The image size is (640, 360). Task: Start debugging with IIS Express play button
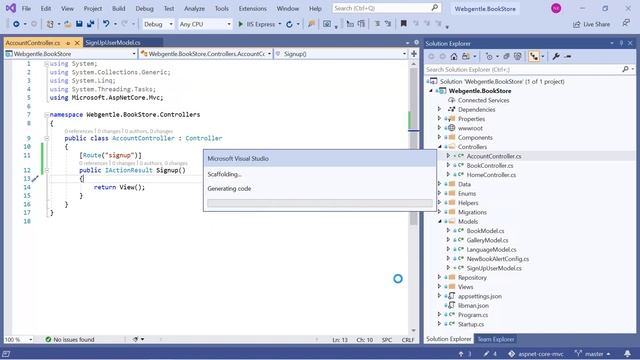[257, 24]
